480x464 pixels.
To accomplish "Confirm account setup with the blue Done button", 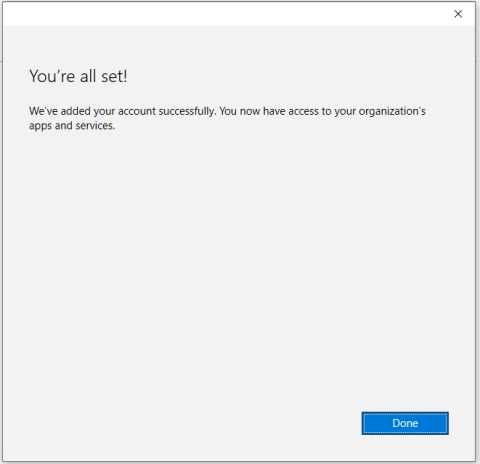I will point(405,423).
